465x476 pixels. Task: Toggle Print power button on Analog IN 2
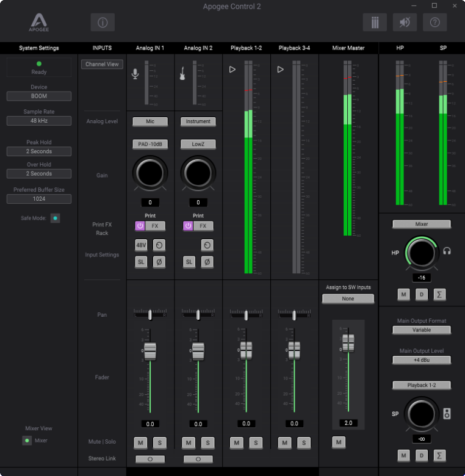(x=189, y=226)
